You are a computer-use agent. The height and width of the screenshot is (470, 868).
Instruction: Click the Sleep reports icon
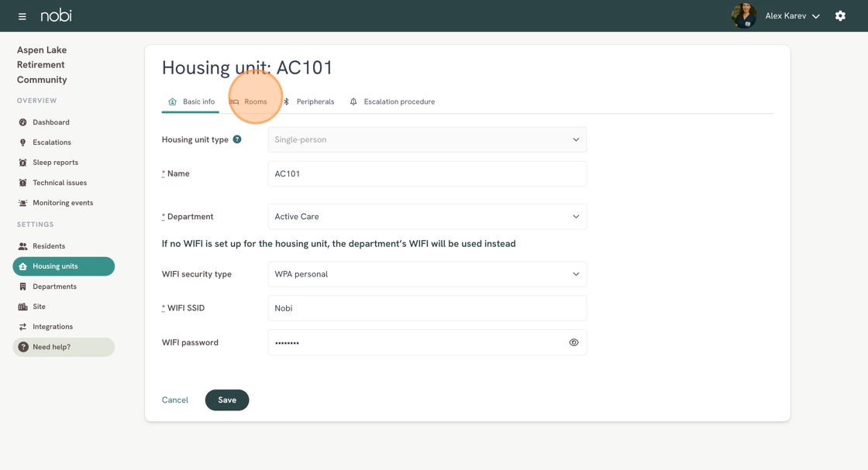[22, 163]
